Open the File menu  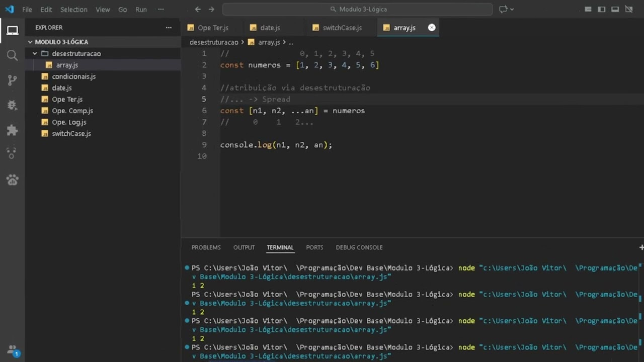[x=27, y=10]
